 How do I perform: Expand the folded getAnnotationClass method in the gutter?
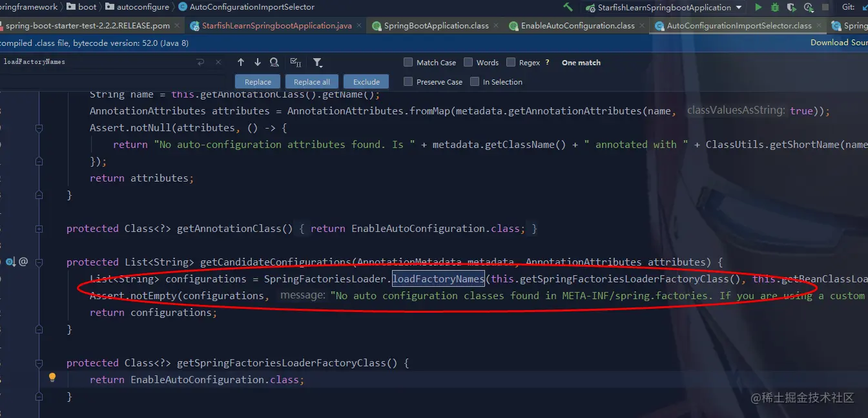pos(39,229)
